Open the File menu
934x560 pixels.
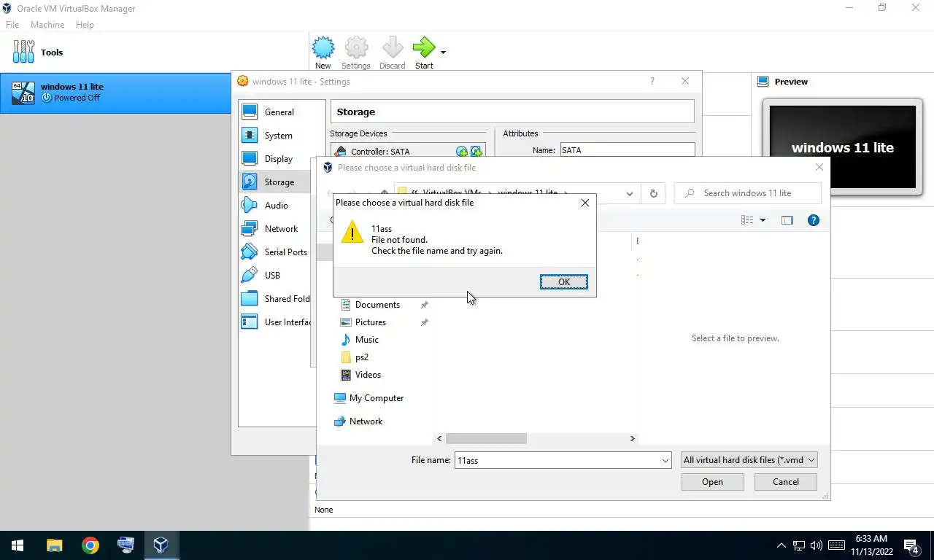click(x=12, y=25)
